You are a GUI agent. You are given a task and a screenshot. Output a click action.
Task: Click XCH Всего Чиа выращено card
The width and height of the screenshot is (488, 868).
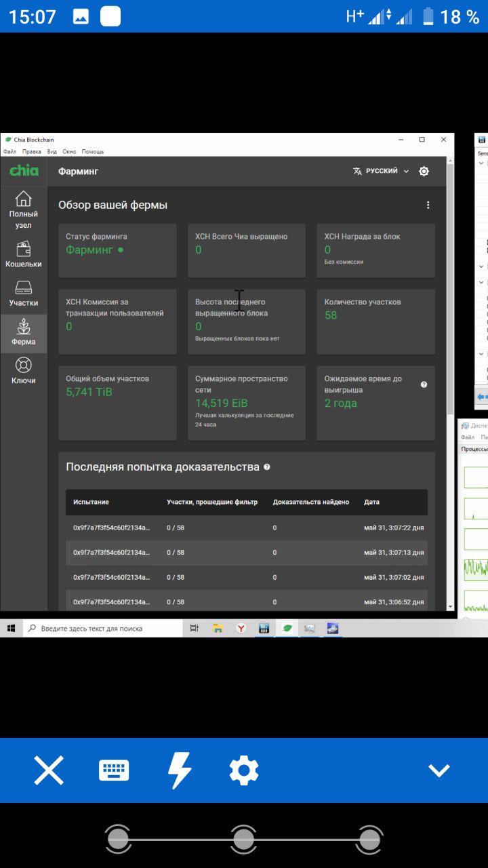click(x=247, y=251)
